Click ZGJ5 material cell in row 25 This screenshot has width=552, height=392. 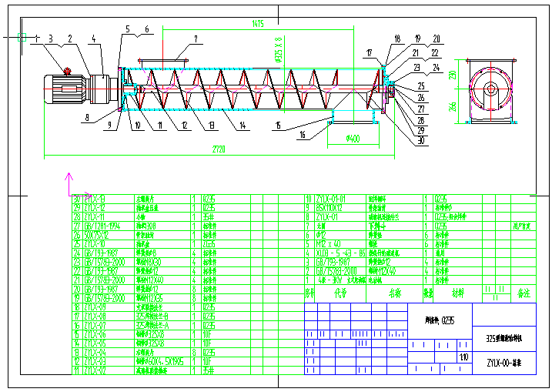[x=209, y=244]
